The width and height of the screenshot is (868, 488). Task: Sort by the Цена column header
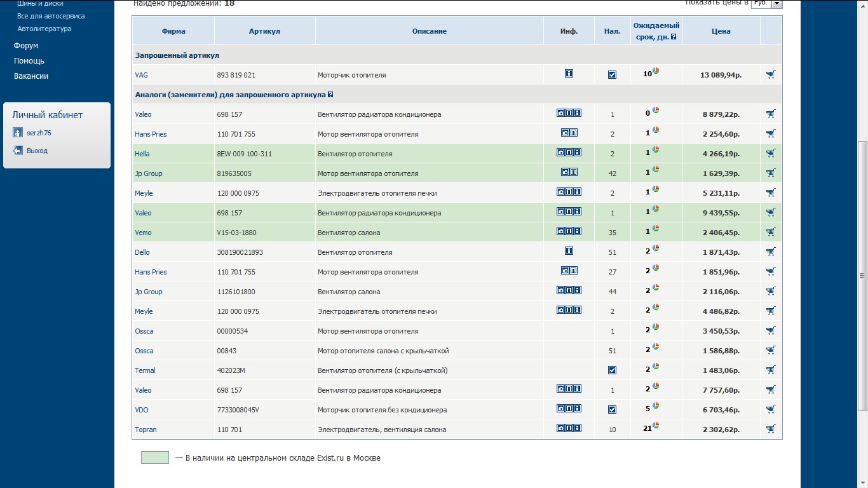(721, 31)
